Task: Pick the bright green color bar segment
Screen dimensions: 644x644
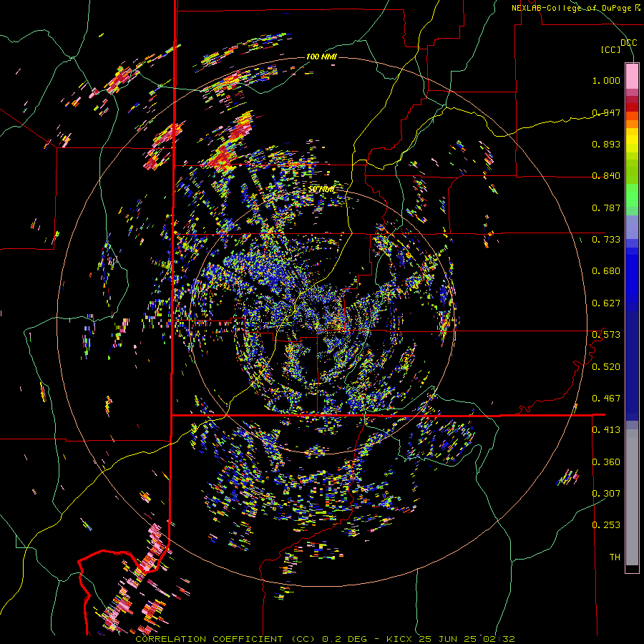Action: click(632, 195)
